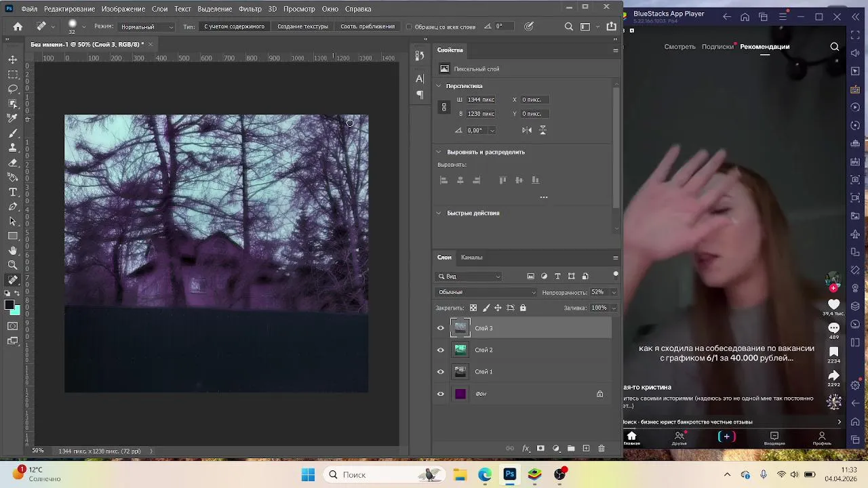Select the Clone Stamp tool

[13, 148]
